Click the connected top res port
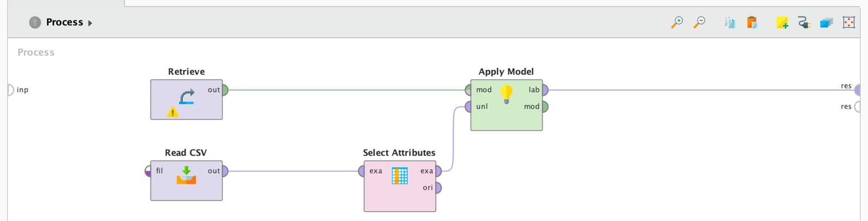Image resolution: width=868 pixels, height=221 pixels. [x=857, y=90]
